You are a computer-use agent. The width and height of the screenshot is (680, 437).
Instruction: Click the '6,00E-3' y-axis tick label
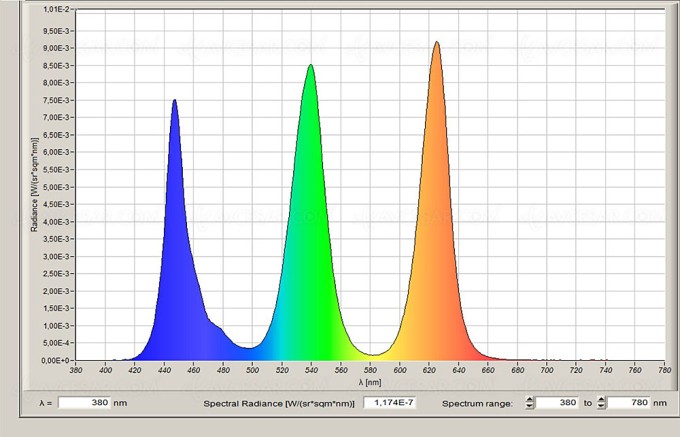(58, 152)
